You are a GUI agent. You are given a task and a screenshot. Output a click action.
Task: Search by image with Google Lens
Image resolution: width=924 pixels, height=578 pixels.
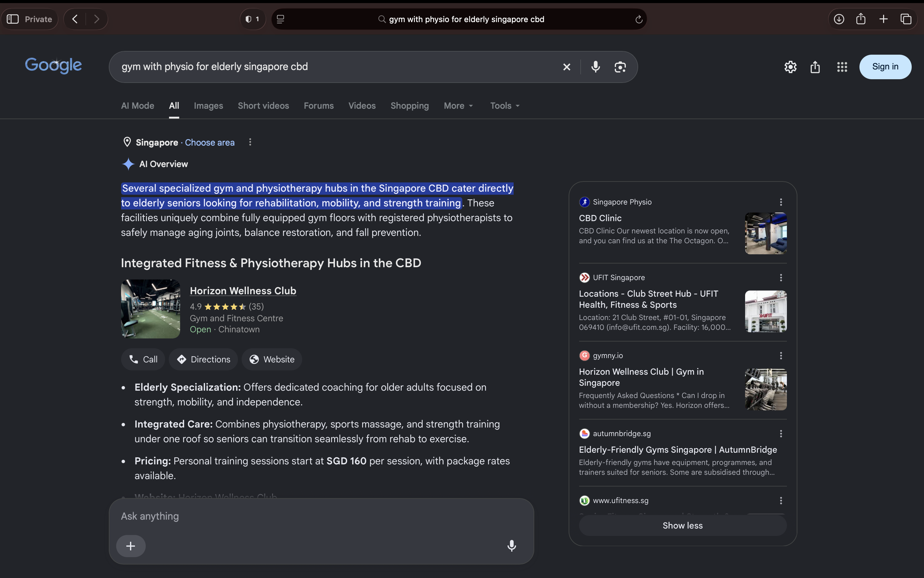click(x=620, y=67)
